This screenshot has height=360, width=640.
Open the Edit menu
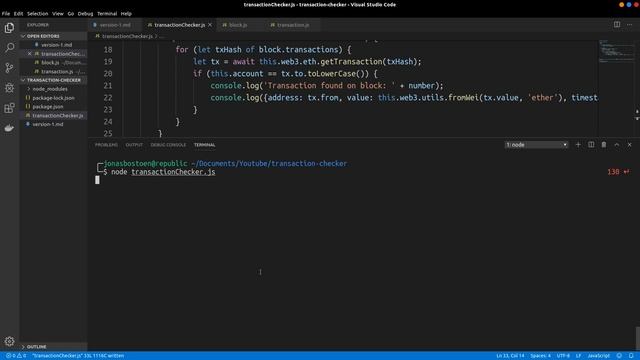[18, 13]
